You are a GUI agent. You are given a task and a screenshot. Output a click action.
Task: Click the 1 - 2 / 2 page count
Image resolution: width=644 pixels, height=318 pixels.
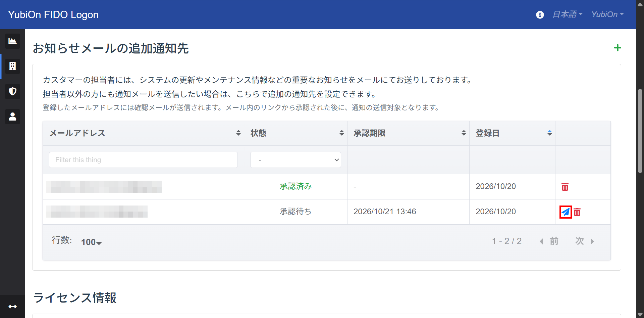pos(506,241)
